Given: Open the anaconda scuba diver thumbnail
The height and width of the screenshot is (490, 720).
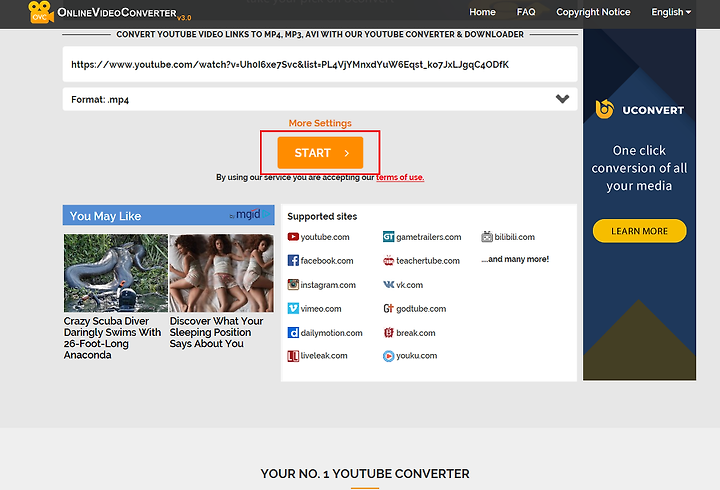Looking at the screenshot, I should tap(116, 273).
